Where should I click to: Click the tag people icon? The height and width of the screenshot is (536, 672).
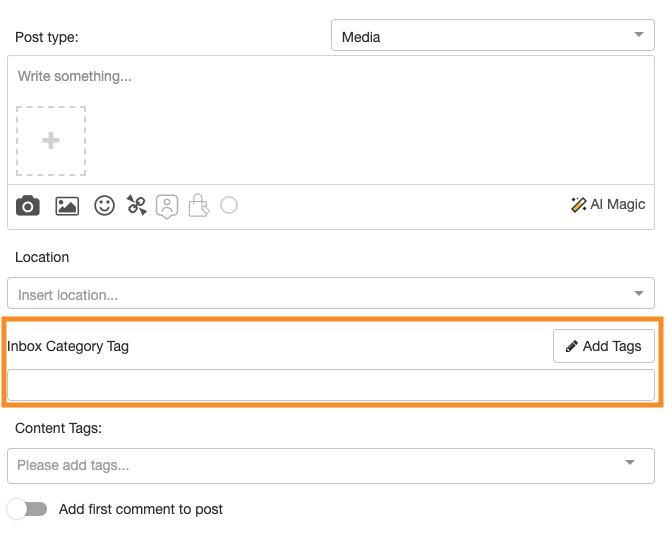pyautogui.click(x=167, y=206)
